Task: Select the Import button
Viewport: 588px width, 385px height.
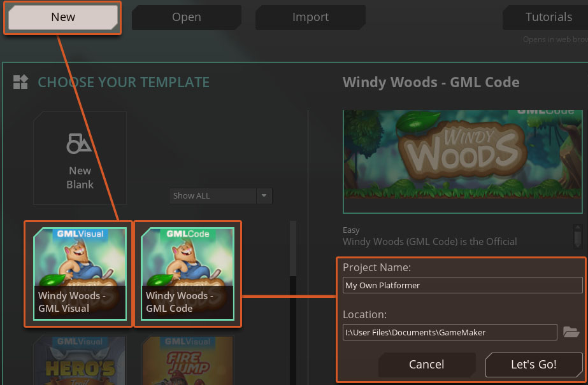Action: [x=310, y=17]
